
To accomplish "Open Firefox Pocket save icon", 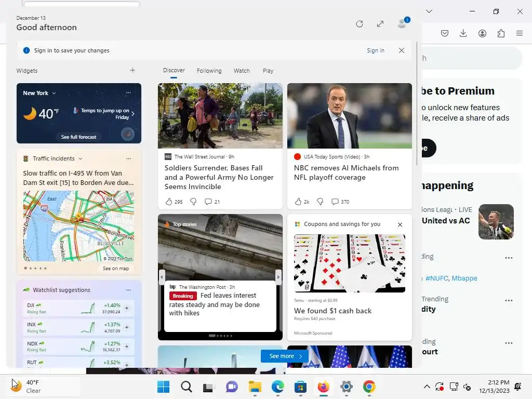I will pyautogui.click(x=445, y=33).
